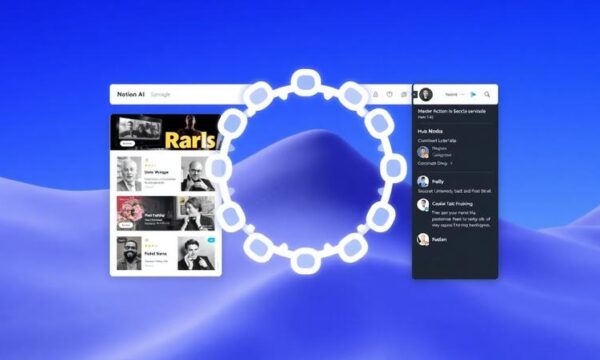
Task: Open the bottom-right young man's portrait
Action: pos(196,253)
